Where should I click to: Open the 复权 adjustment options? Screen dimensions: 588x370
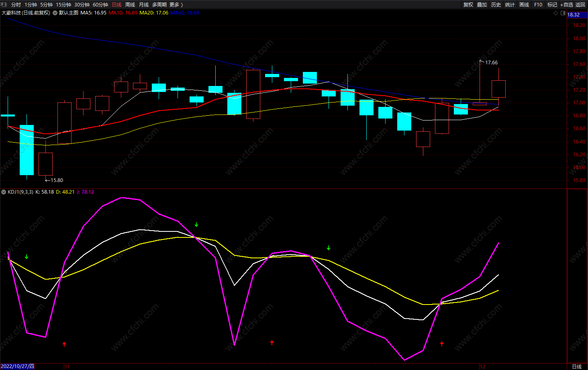[468, 4]
